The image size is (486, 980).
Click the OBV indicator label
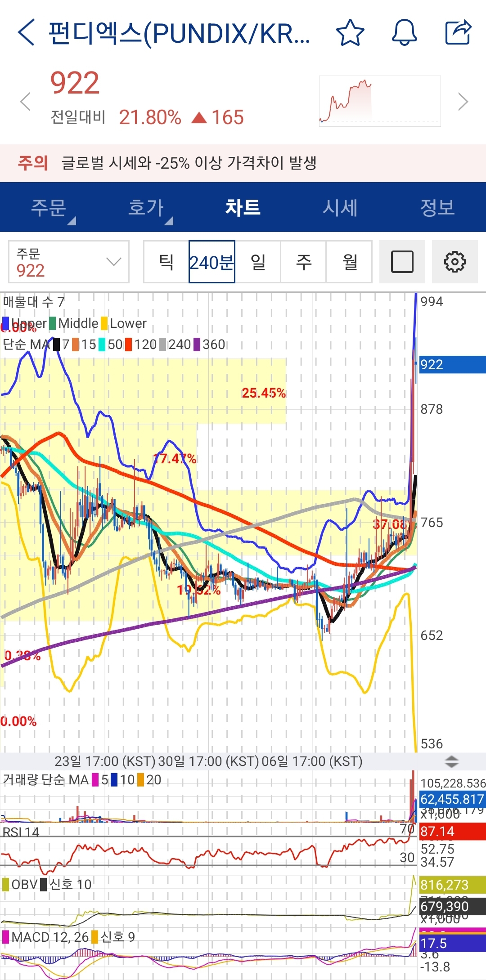(24, 884)
